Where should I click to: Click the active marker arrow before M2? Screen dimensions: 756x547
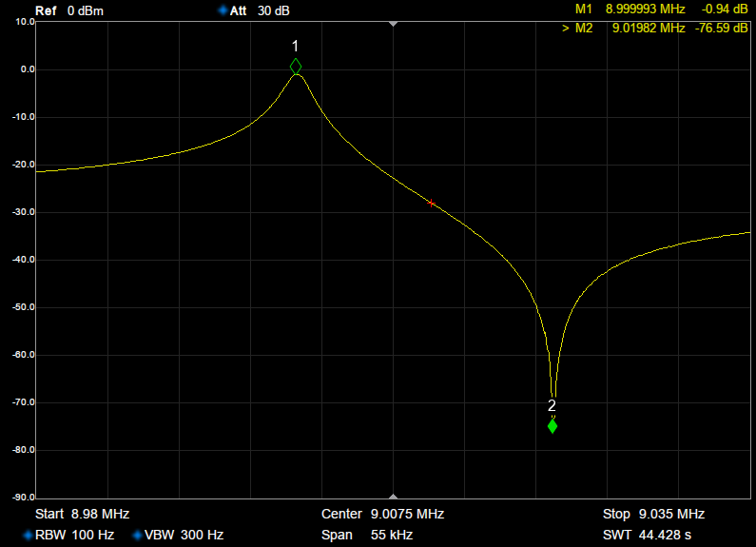pos(565,29)
